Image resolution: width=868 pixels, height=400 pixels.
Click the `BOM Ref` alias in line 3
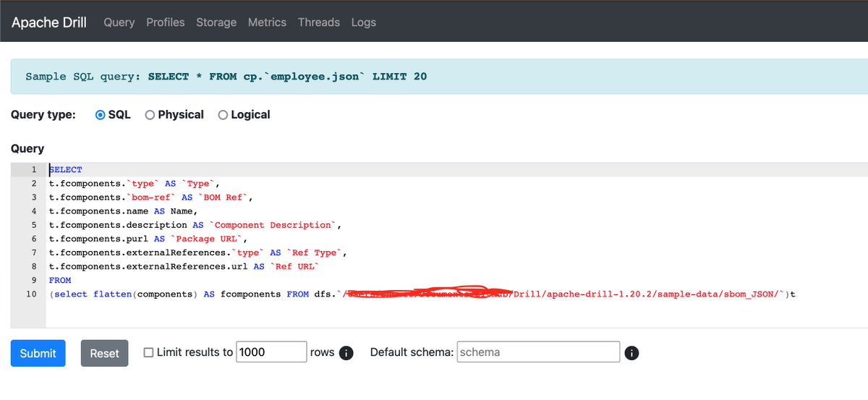[225, 197]
